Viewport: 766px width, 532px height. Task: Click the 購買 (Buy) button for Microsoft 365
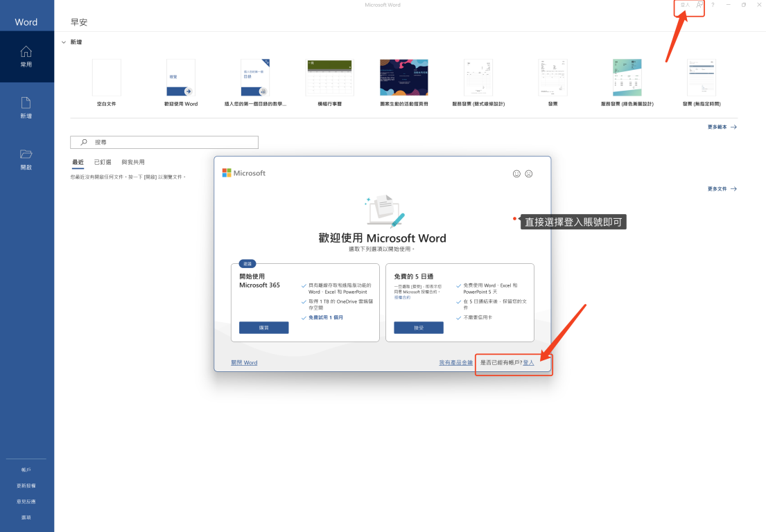pyautogui.click(x=263, y=328)
